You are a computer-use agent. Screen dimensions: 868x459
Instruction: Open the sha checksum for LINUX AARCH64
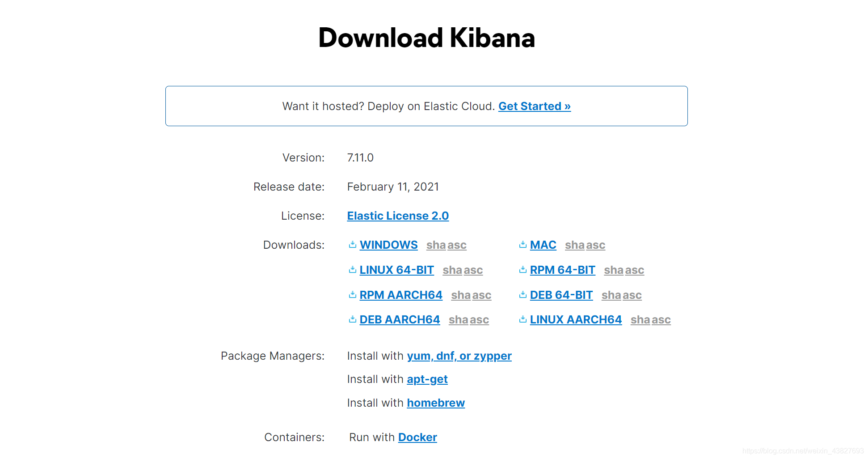(640, 320)
